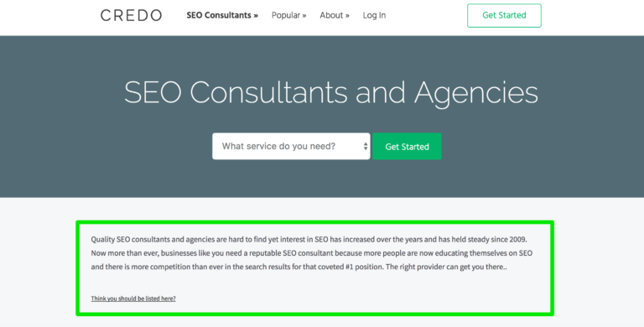The width and height of the screenshot is (644, 327).
Task: Go to the Log In page
Action: [x=374, y=15]
